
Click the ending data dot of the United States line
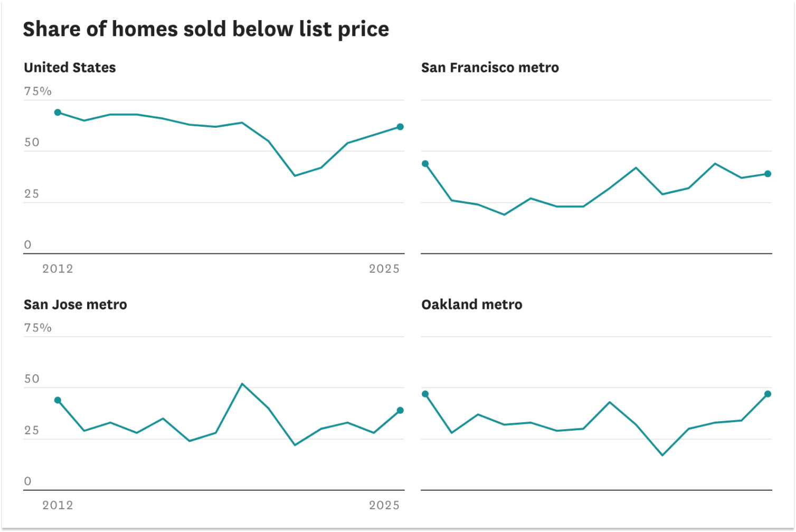click(x=400, y=127)
